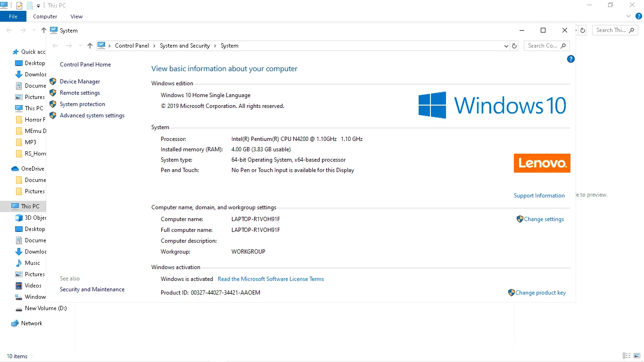Go up one level in System window
644x362 pixels.
[90, 46]
